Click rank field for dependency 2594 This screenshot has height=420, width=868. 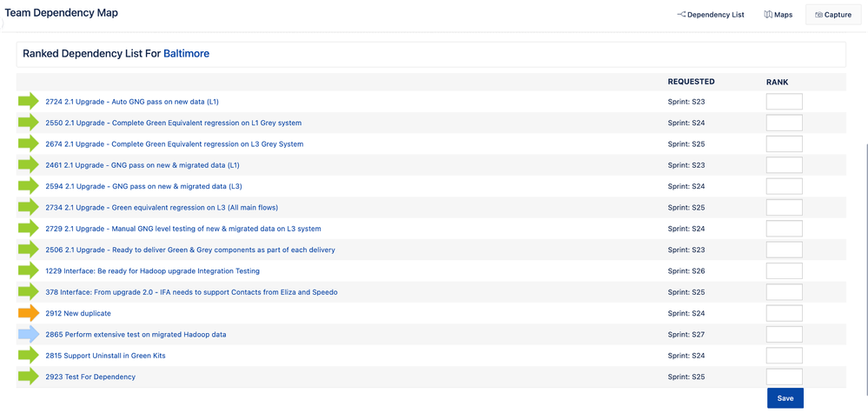pos(784,186)
